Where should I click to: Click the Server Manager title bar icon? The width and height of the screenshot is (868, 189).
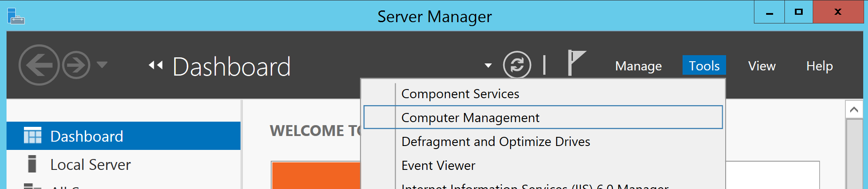16,16
